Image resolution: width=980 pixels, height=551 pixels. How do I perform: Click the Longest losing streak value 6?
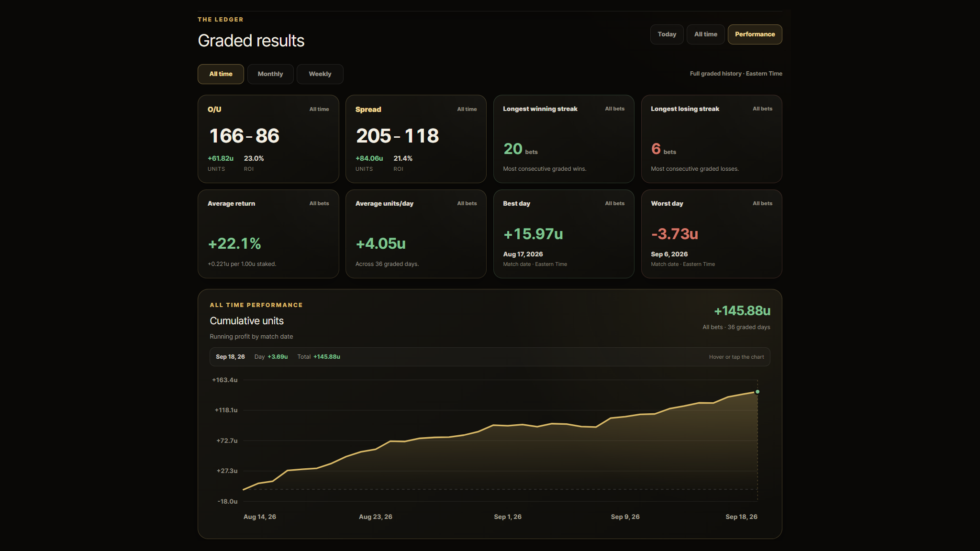(x=656, y=149)
